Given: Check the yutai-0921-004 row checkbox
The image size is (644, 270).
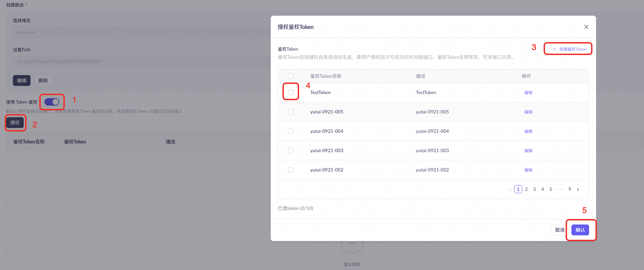Looking at the screenshot, I should click(x=291, y=131).
